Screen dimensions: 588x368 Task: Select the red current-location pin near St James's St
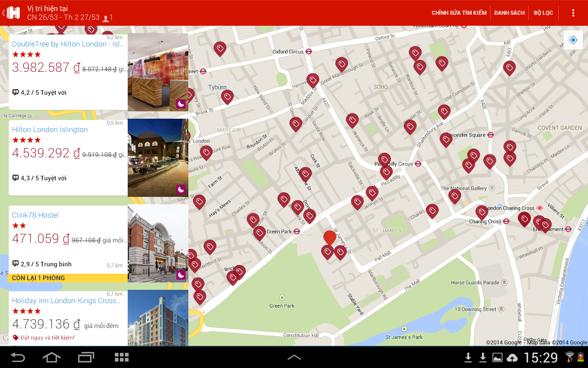(x=329, y=238)
